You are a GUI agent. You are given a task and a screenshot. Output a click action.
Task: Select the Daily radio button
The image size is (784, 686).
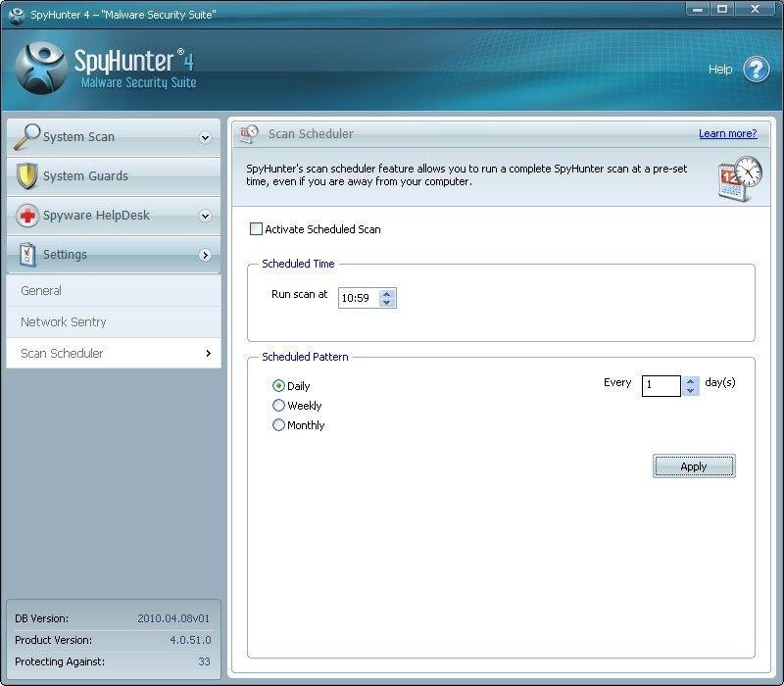pos(278,386)
